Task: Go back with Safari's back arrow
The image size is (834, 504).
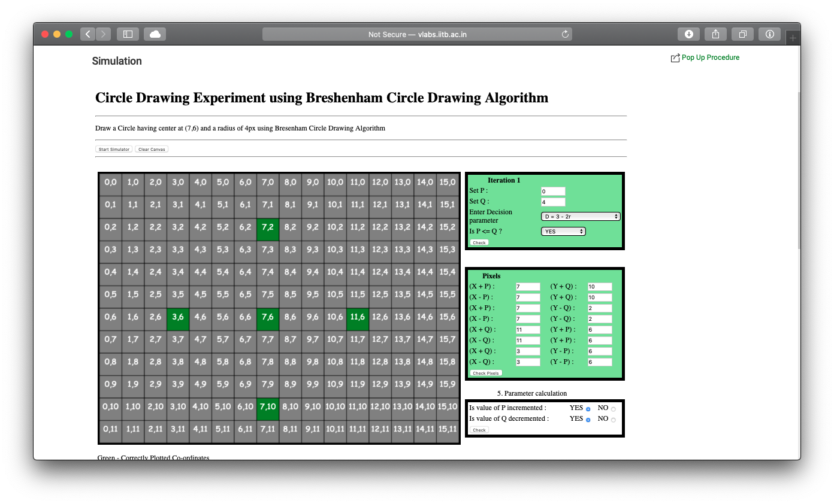Action: coord(88,34)
